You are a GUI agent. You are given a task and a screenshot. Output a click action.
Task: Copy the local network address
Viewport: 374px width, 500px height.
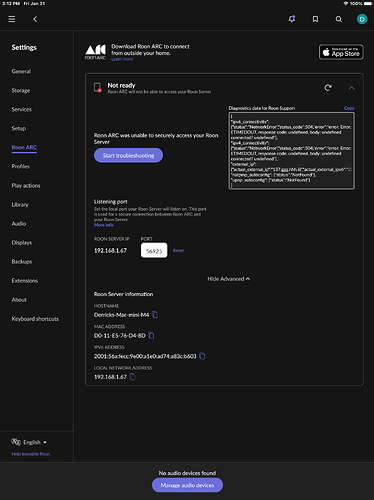coord(132,377)
